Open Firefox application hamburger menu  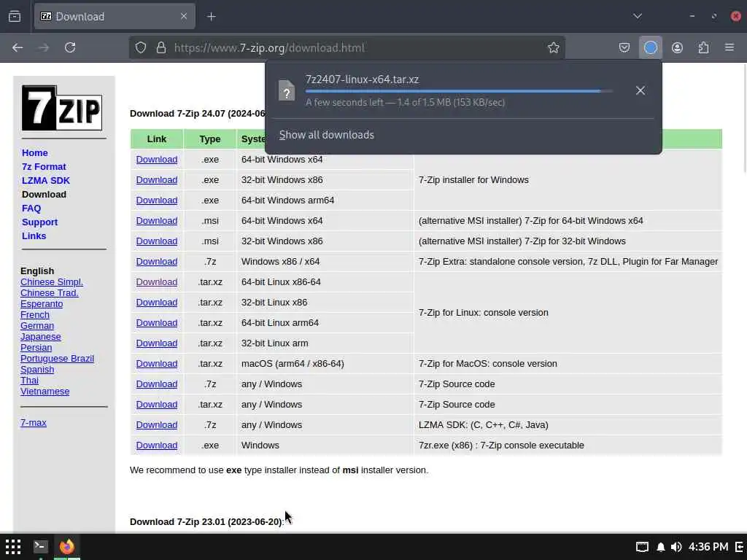click(x=729, y=47)
